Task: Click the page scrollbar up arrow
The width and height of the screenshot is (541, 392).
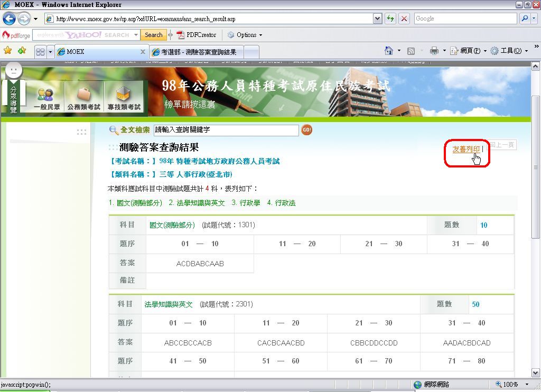Action: (536, 66)
